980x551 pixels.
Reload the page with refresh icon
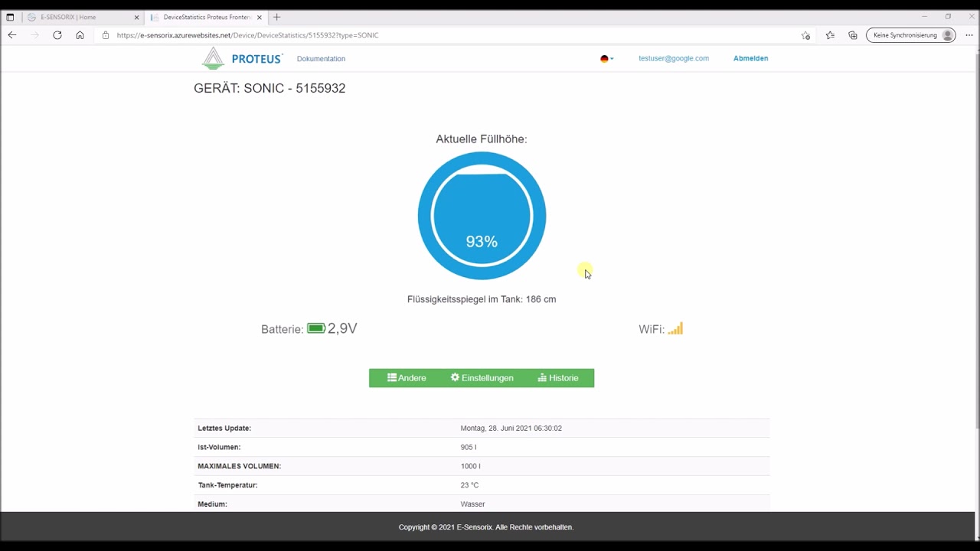coord(57,35)
